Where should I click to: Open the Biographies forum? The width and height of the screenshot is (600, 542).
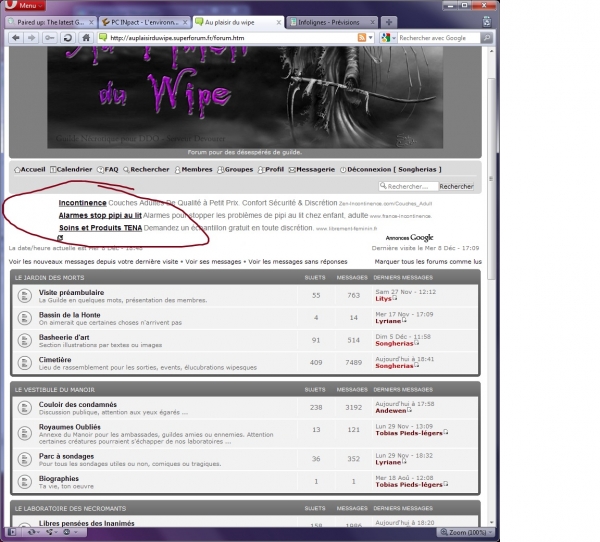click(x=59, y=479)
